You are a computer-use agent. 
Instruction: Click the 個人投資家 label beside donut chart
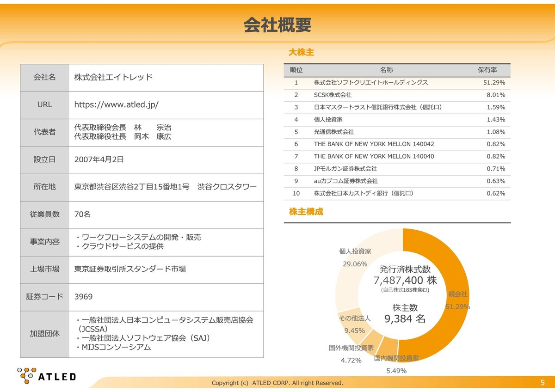[355, 252]
